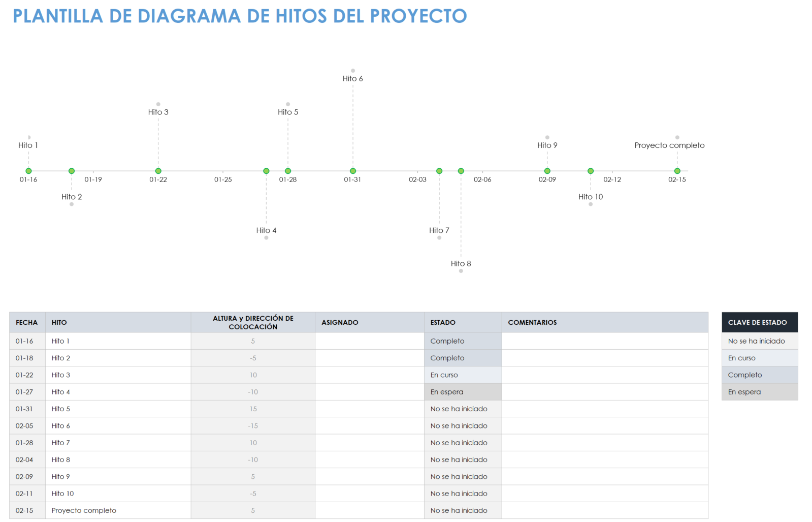
Task: Select the height value 10 for Hito 3
Action: (x=253, y=375)
